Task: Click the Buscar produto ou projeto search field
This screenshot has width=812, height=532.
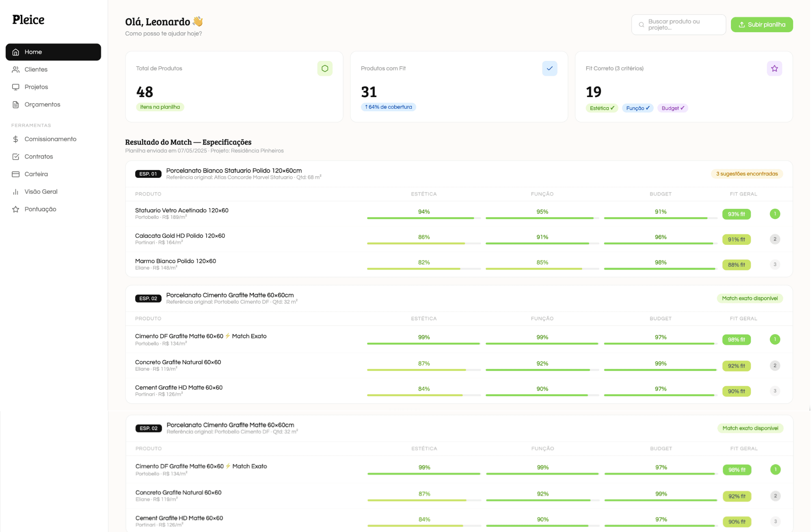Action: click(678, 25)
